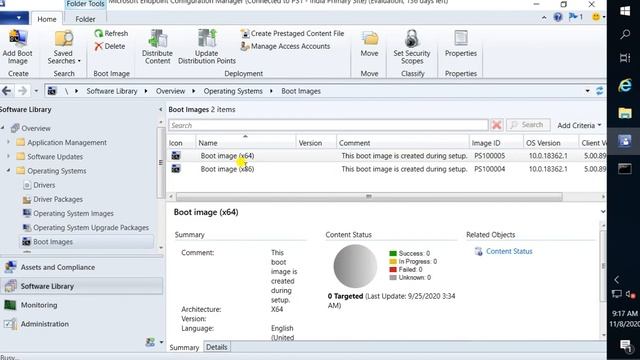Open the Content Status link
Image resolution: width=640 pixels, height=360 pixels.
click(x=509, y=251)
